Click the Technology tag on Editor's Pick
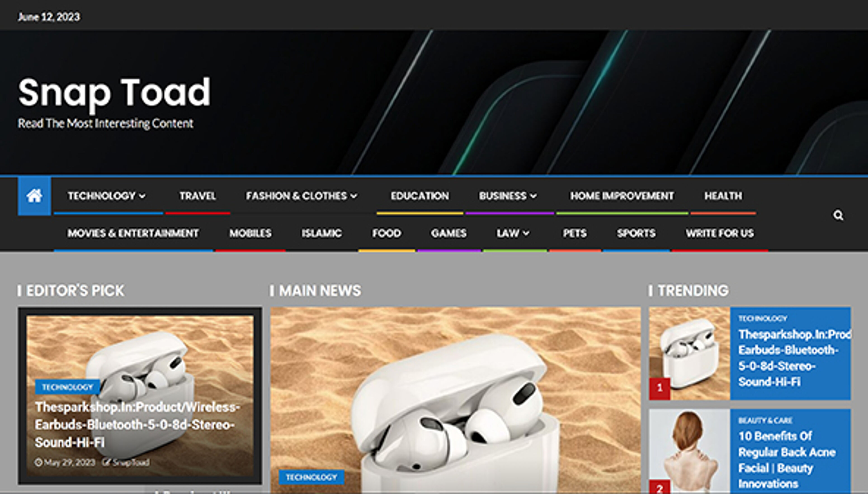The image size is (868, 494). click(67, 387)
